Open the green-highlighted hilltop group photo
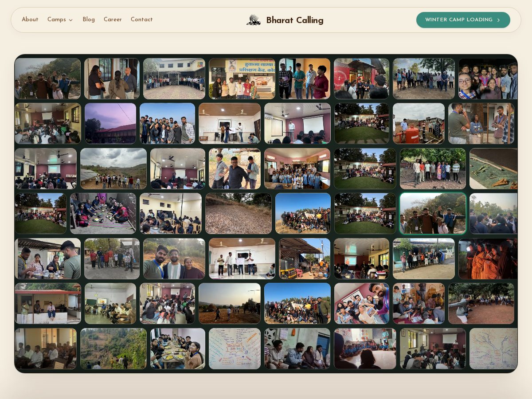The height and width of the screenshot is (399, 532). tap(433, 213)
